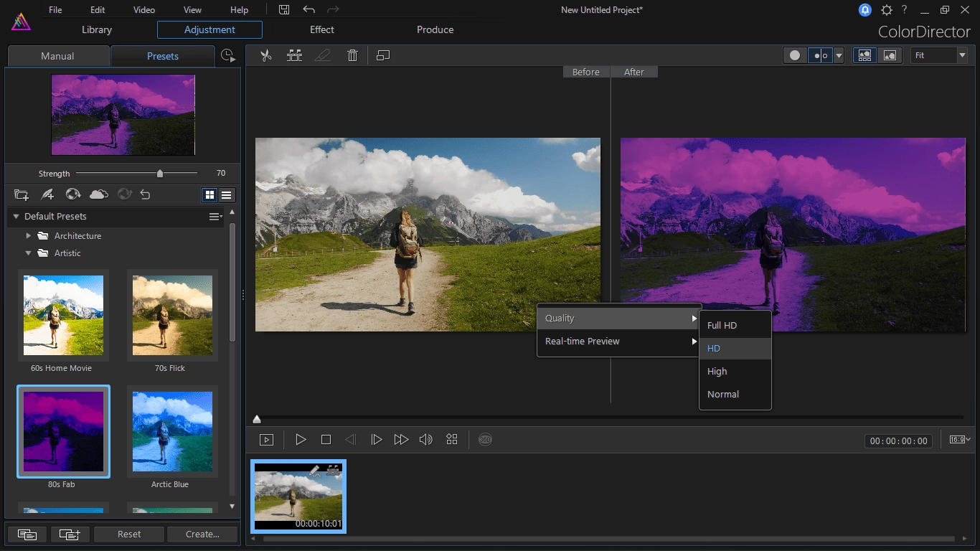The image size is (980, 551).
Task: Click the preview timeline playhead marker
Action: tap(257, 419)
